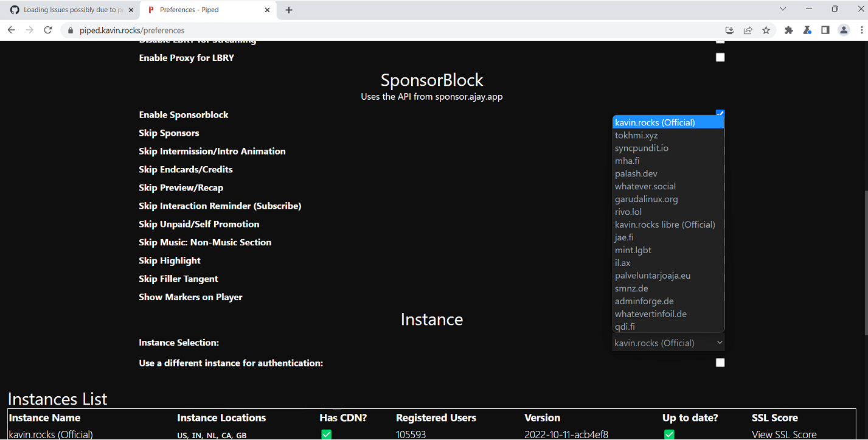Click the site security lock icon
Image resolution: width=868 pixels, height=440 pixels.
tap(70, 29)
